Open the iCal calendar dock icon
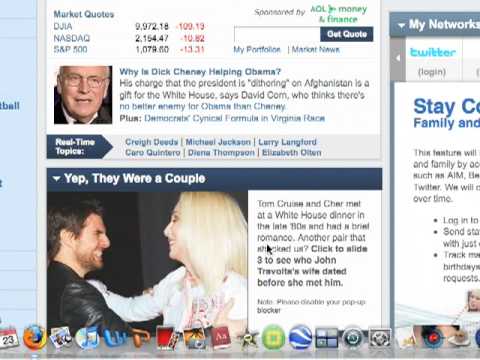Image resolution: width=480 pixels, height=360 pixels. tap(8, 337)
